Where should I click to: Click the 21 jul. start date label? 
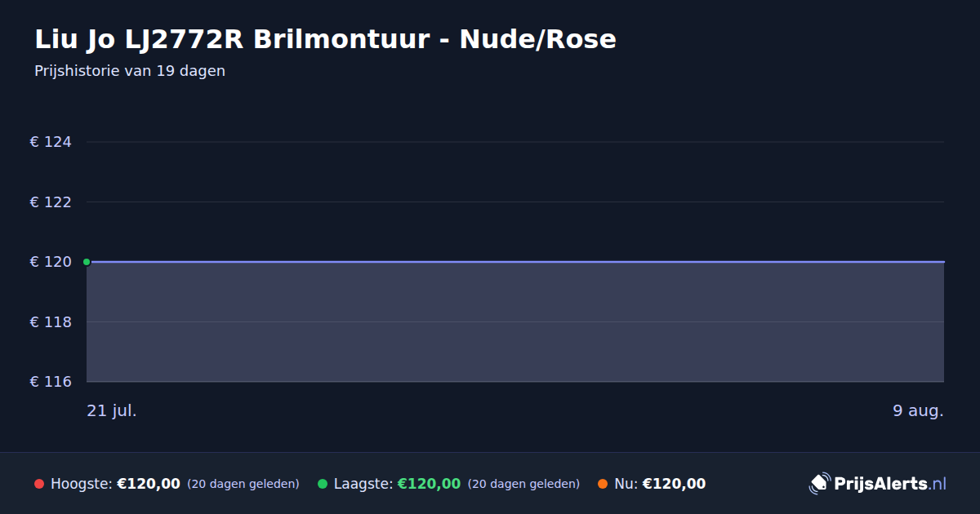[112, 410]
